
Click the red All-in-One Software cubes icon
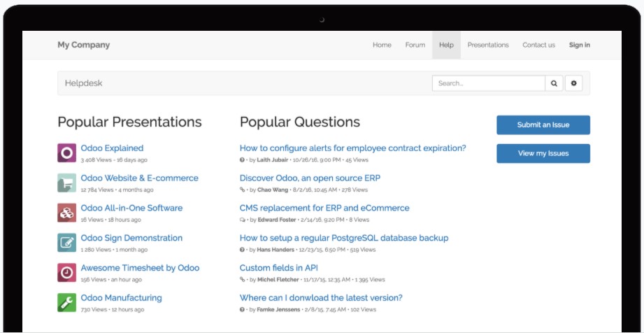point(66,213)
